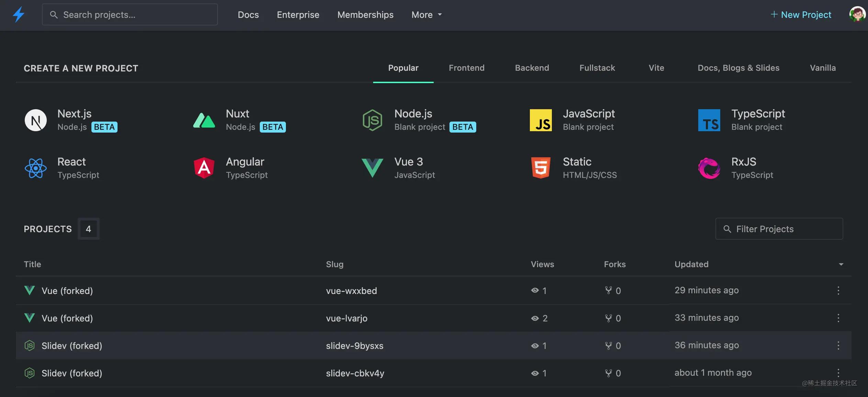Switch to the Frontend tab
The image size is (868, 397).
coord(466,68)
